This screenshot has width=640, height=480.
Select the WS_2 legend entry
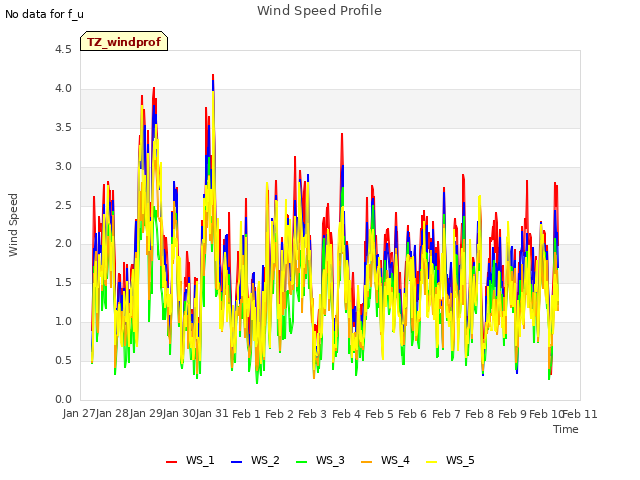255,460
